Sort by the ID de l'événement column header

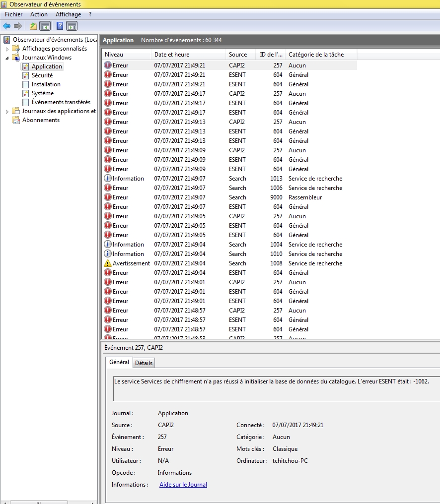pos(270,55)
